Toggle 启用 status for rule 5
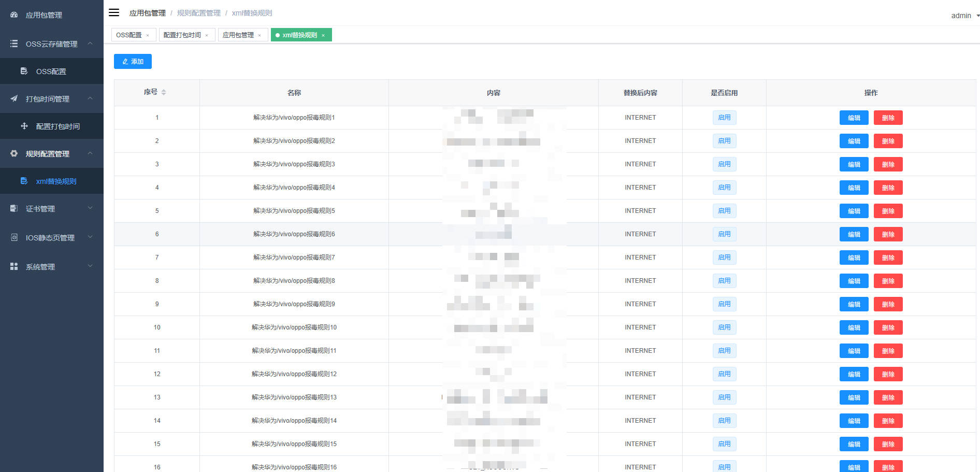Screen dimensions: 980x472 [x=724, y=211]
